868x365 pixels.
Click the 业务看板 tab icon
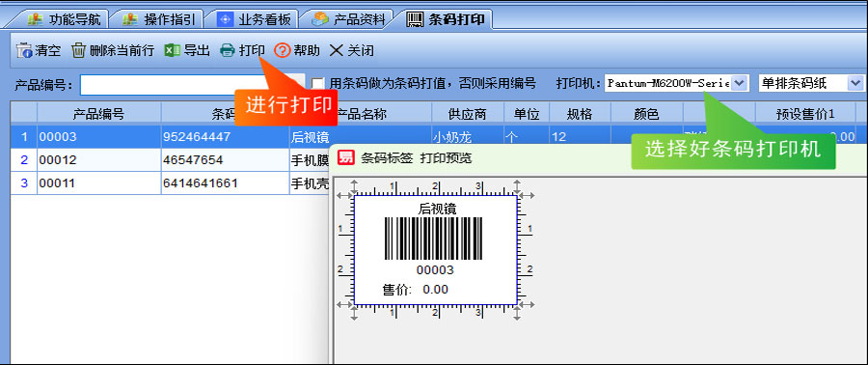point(225,20)
